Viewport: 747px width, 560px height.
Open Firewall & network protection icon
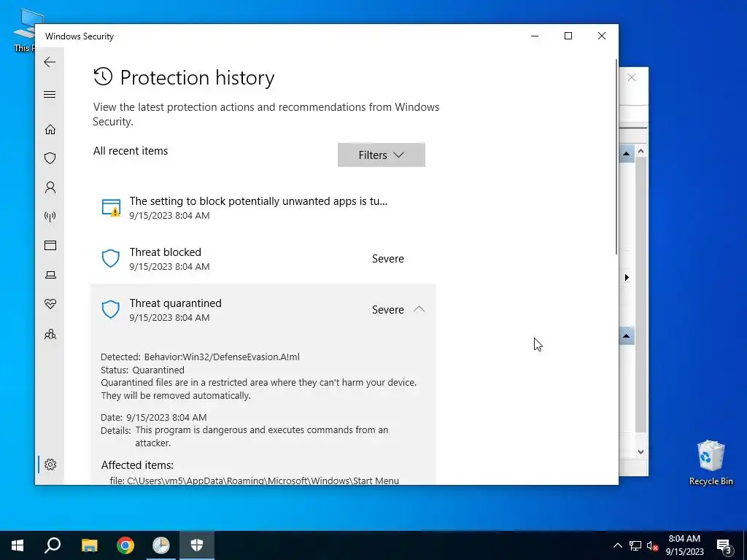[50, 217]
